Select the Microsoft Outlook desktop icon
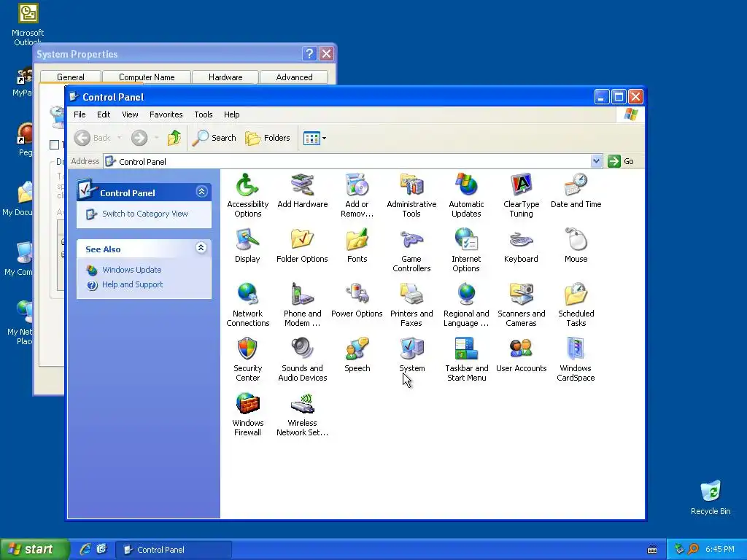The width and height of the screenshot is (747, 560). [x=28, y=24]
